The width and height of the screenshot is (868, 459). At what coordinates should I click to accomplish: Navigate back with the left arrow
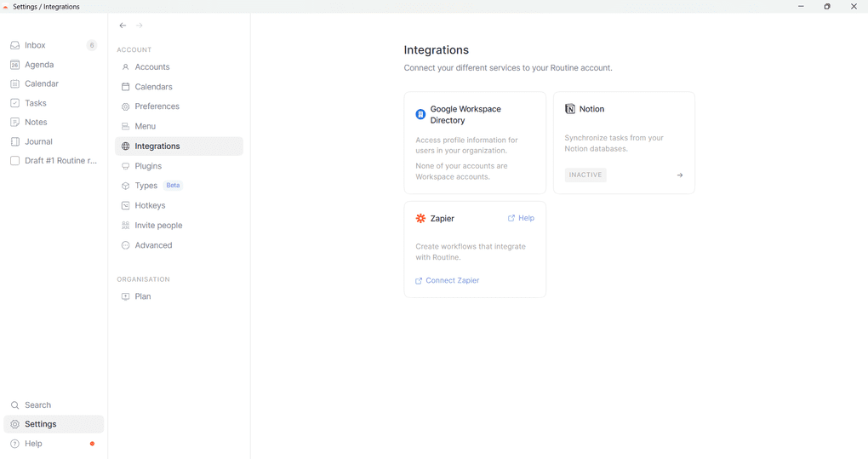click(123, 26)
